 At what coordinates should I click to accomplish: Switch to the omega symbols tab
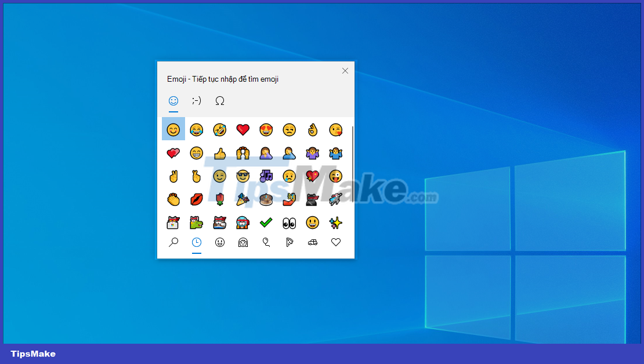[219, 100]
